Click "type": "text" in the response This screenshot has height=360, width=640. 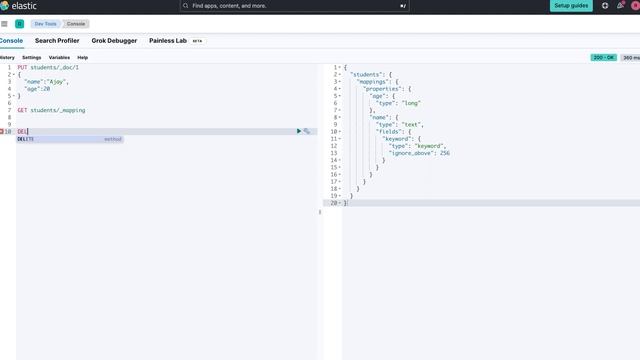point(400,124)
